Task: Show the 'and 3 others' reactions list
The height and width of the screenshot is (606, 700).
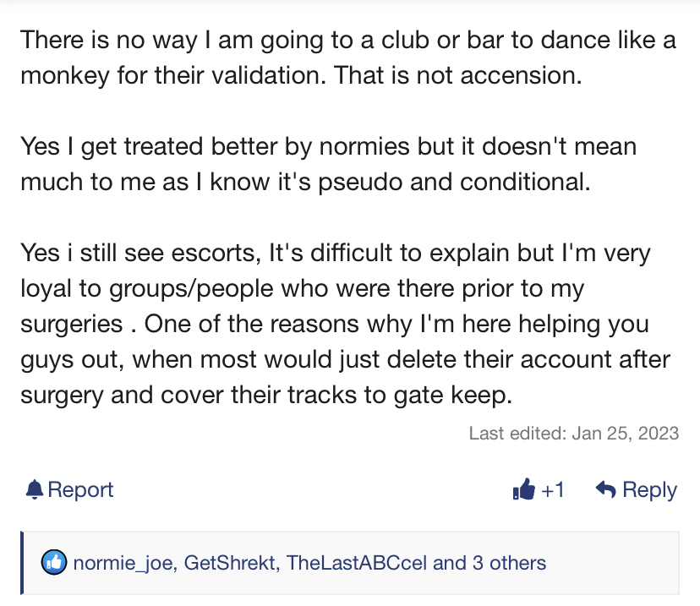Action: pyautogui.click(x=489, y=563)
